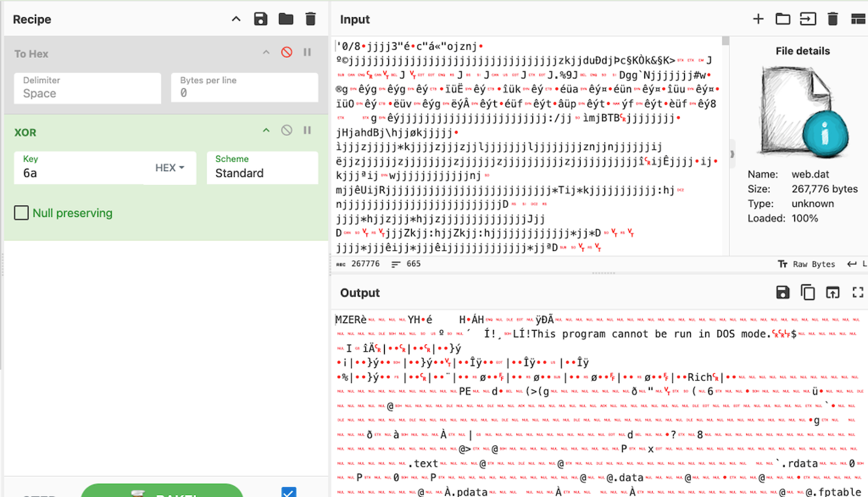Copy output to clipboard
The height and width of the screenshot is (497, 868).
tap(808, 293)
